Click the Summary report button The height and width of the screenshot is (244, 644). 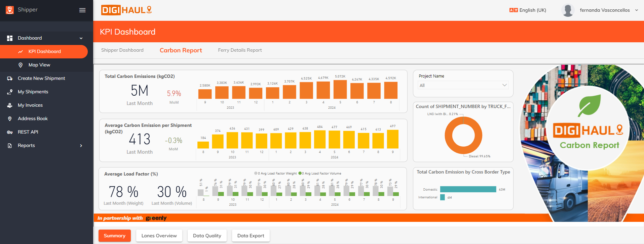115,236
